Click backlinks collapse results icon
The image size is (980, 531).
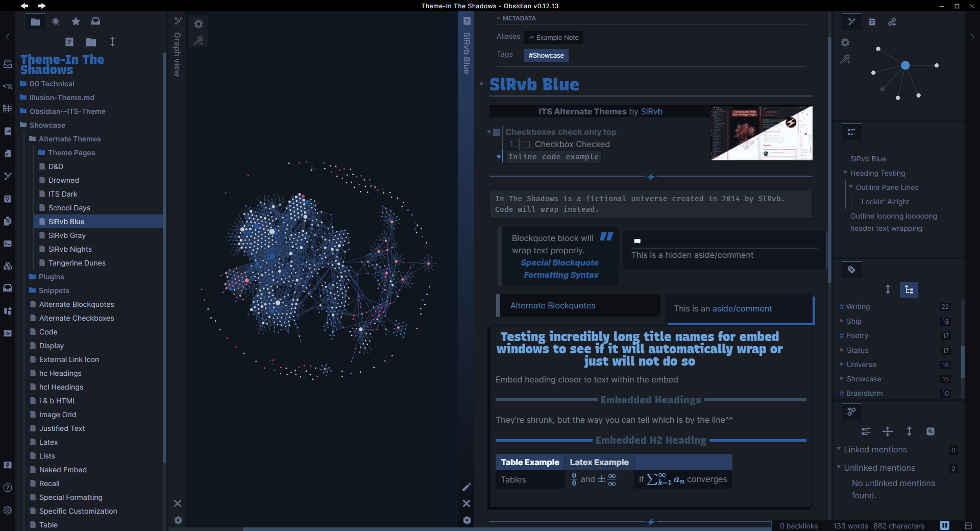pyautogui.click(x=866, y=431)
